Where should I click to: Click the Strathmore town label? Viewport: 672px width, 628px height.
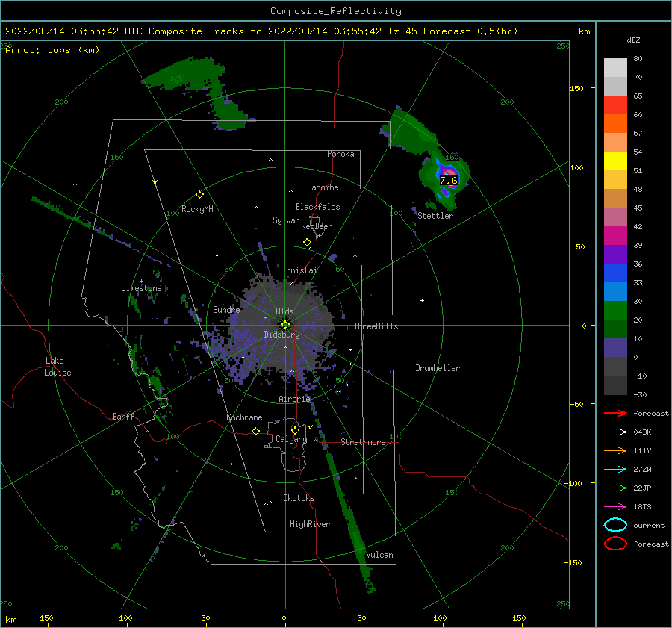coord(363,442)
